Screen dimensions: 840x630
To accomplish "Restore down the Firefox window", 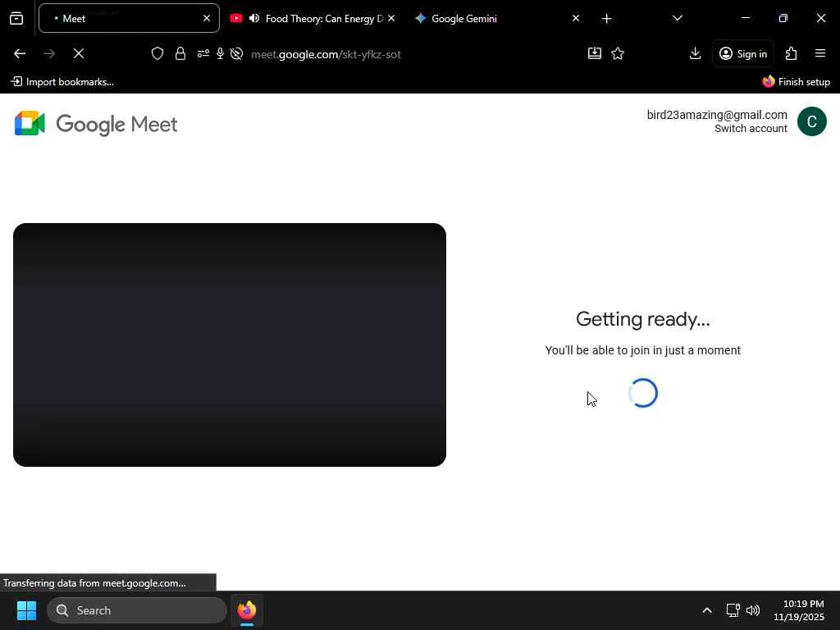I will click(x=783, y=18).
